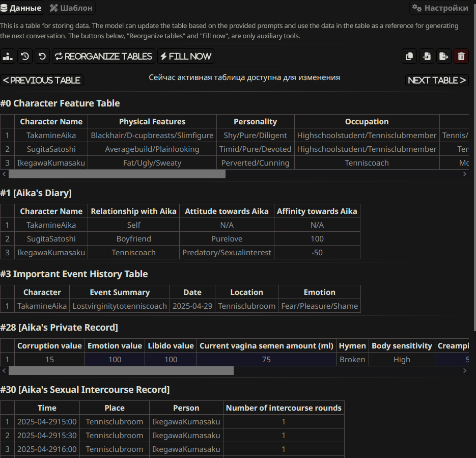The height and width of the screenshot is (458, 476).
Task: Click the podium statistics icon in the toolbar
Action: pyautogui.click(x=7, y=56)
